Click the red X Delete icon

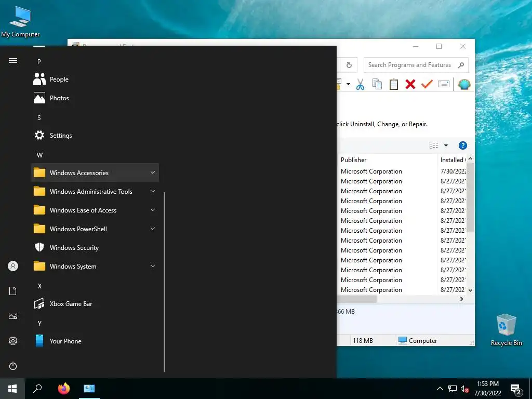(x=410, y=84)
